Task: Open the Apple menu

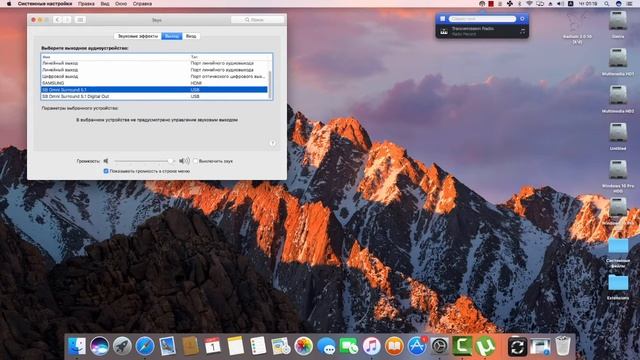Action: tap(9, 4)
